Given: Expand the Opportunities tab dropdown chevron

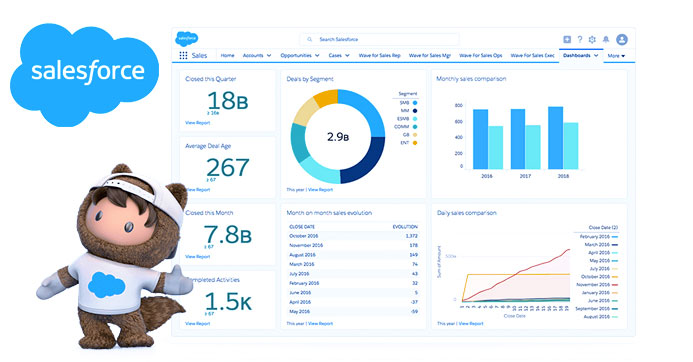Looking at the screenshot, I should (x=317, y=56).
